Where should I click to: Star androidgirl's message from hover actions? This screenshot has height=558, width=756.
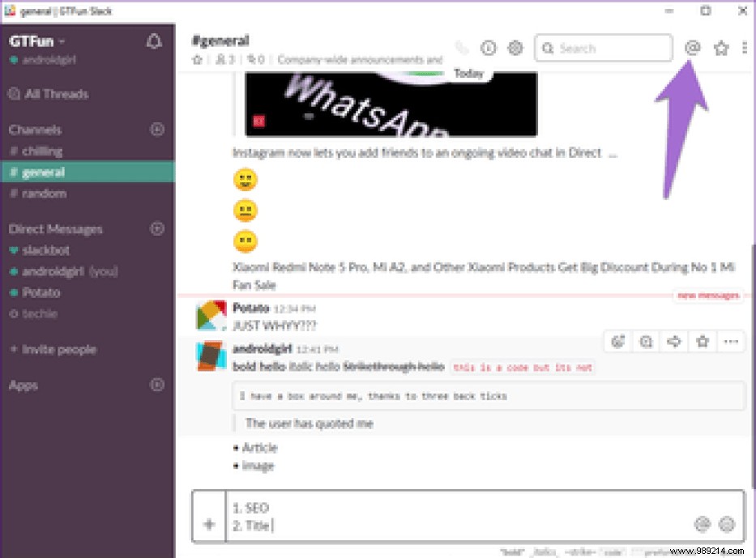(702, 342)
